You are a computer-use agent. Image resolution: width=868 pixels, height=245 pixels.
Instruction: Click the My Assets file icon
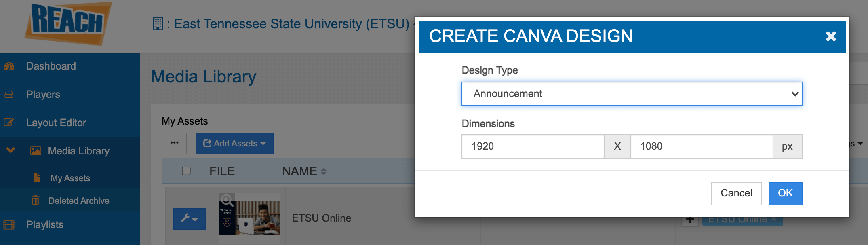[37, 178]
